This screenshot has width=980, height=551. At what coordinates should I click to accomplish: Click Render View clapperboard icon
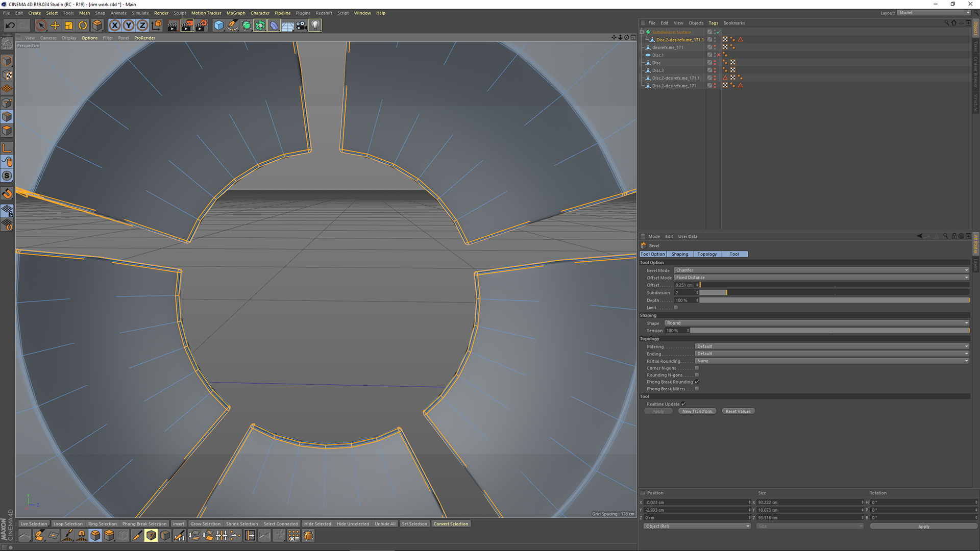point(173,25)
